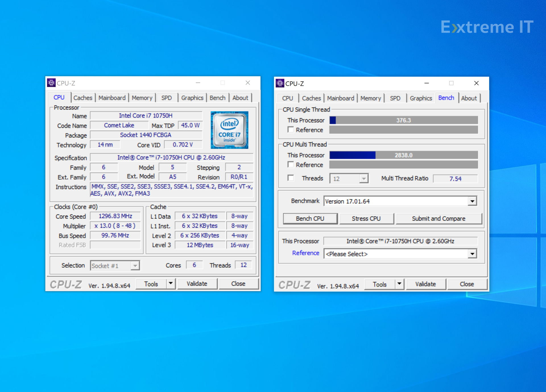Open Memory tab in left window

[x=142, y=98]
